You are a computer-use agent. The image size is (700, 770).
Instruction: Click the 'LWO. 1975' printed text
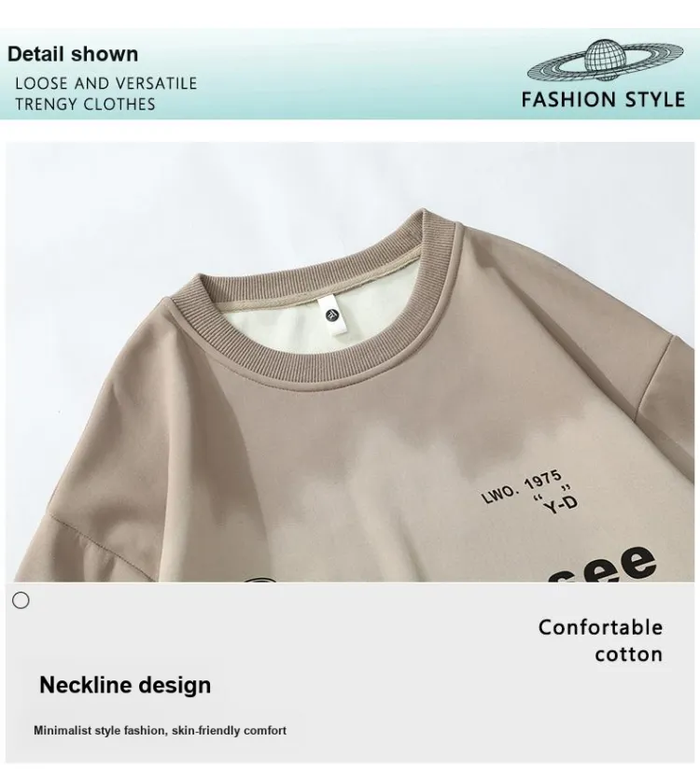(522, 486)
